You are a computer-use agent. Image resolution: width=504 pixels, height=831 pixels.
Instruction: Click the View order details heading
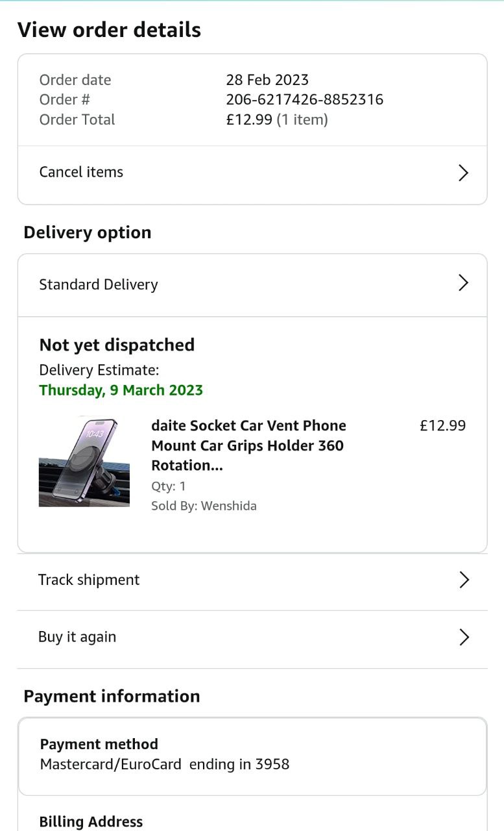coord(109,30)
